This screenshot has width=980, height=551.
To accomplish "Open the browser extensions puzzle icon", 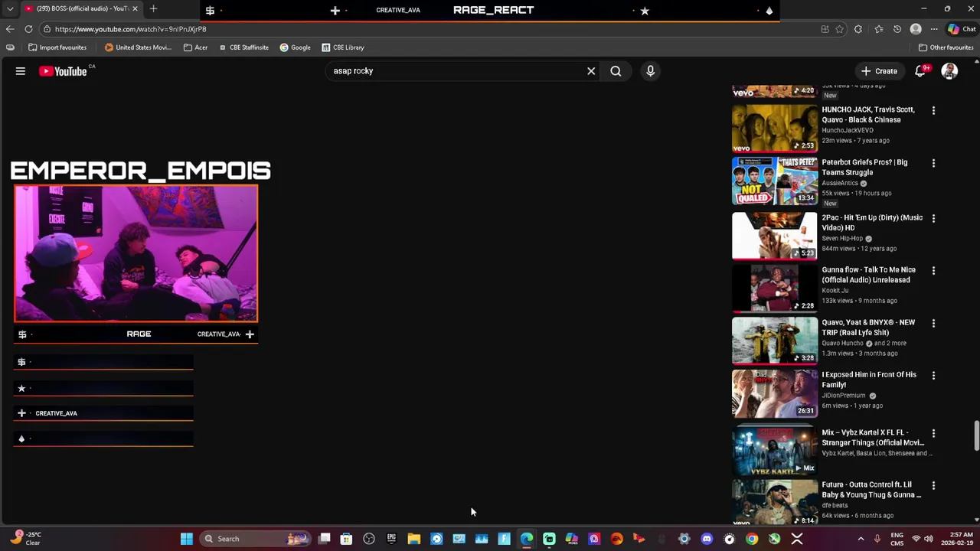I will [x=858, y=29].
